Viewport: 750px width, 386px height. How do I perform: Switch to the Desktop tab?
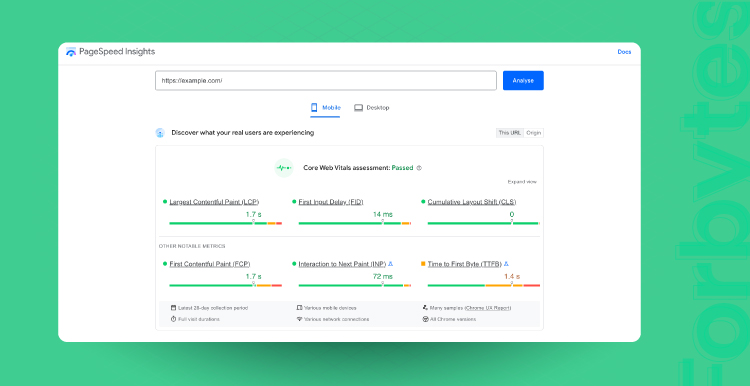[x=372, y=108]
